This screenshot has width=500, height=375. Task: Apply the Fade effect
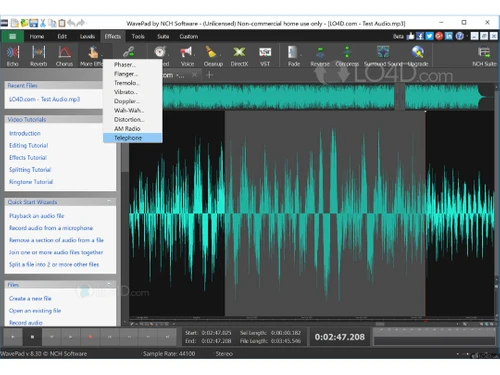294,56
